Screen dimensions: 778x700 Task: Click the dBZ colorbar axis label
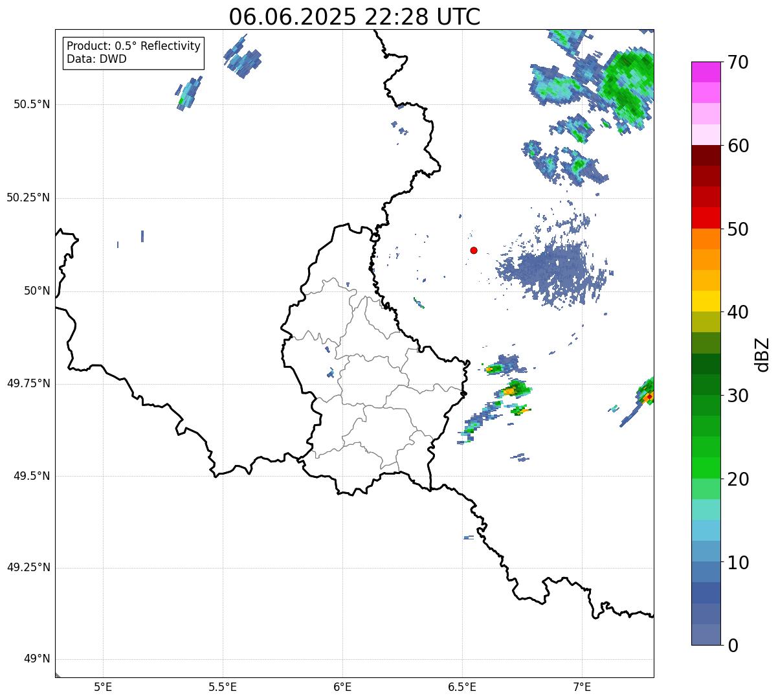point(763,354)
